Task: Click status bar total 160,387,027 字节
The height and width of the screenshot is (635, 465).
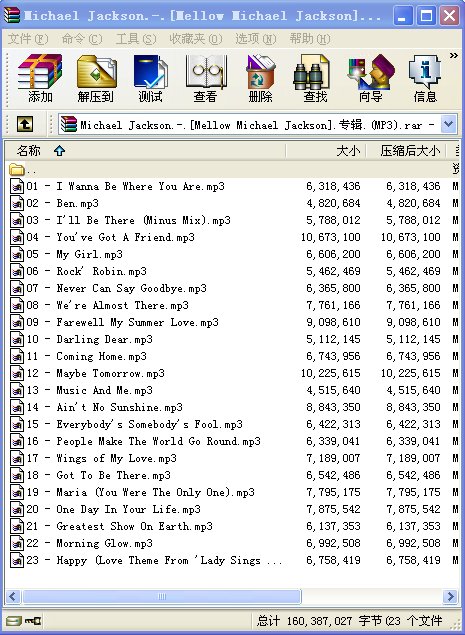Action: point(334,620)
